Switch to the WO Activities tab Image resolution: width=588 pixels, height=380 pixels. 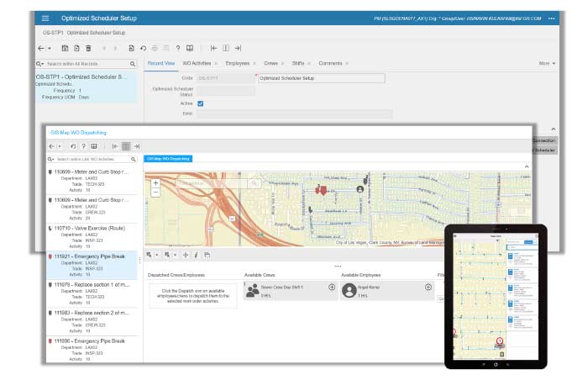[x=197, y=63]
